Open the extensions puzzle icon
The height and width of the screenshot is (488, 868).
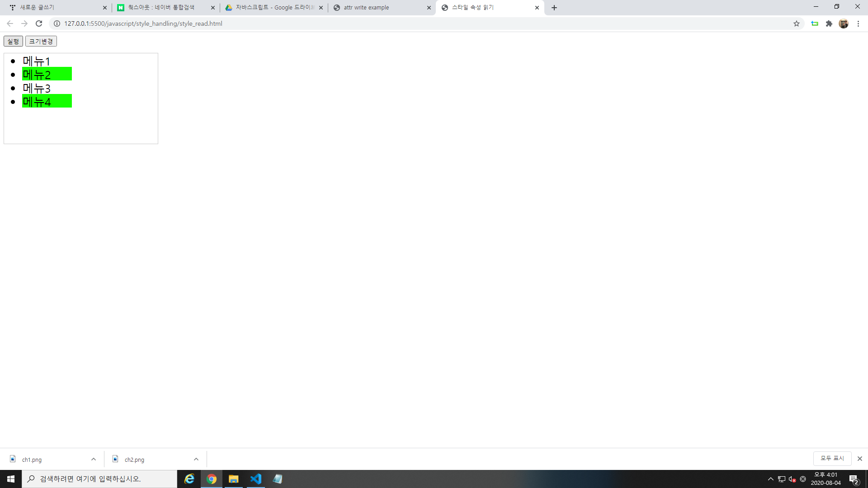coord(829,23)
